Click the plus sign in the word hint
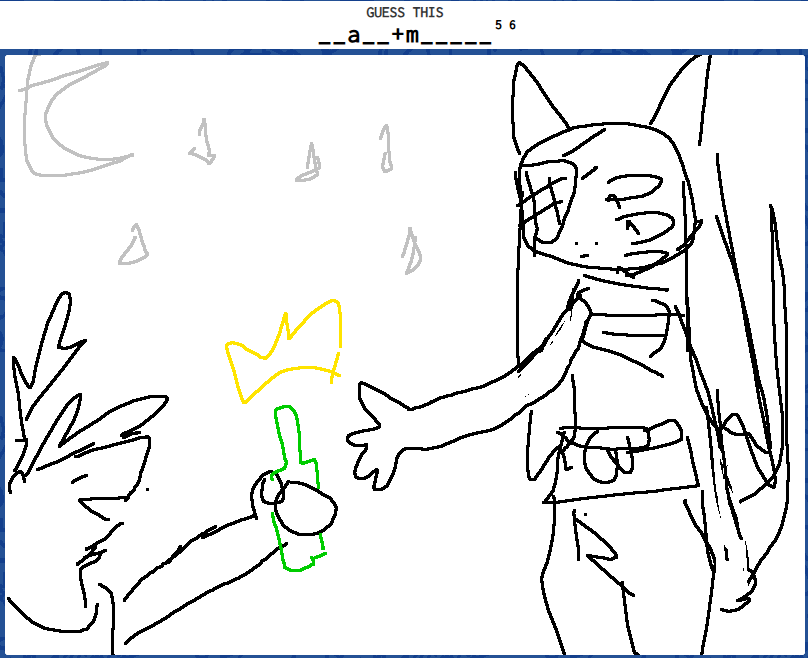The height and width of the screenshot is (658, 808). point(396,37)
